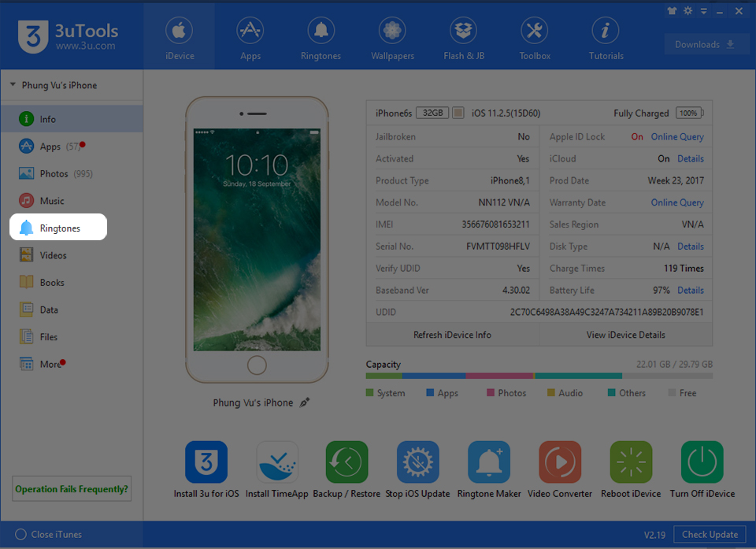Open the Toolbox tab
Viewport: 756px width, 549px height.
(535, 38)
